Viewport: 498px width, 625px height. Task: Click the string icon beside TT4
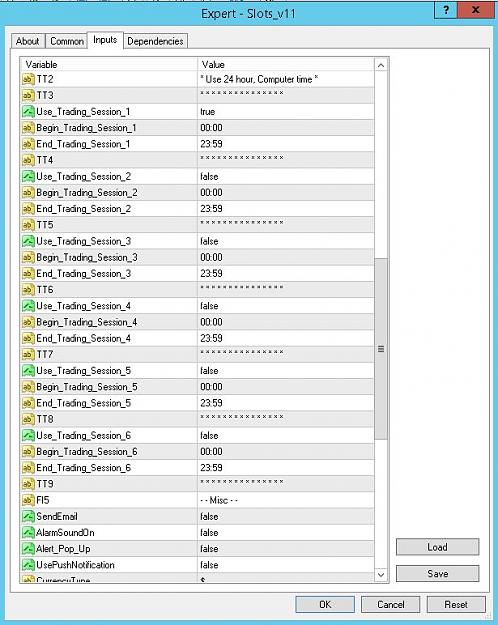point(28,160)
